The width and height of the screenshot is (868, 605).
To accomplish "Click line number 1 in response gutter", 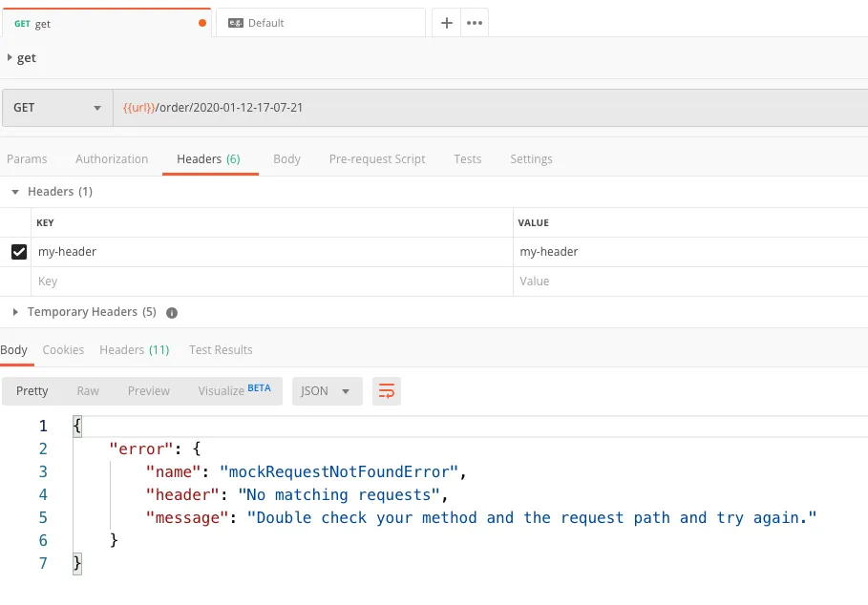I will [43, 426].
